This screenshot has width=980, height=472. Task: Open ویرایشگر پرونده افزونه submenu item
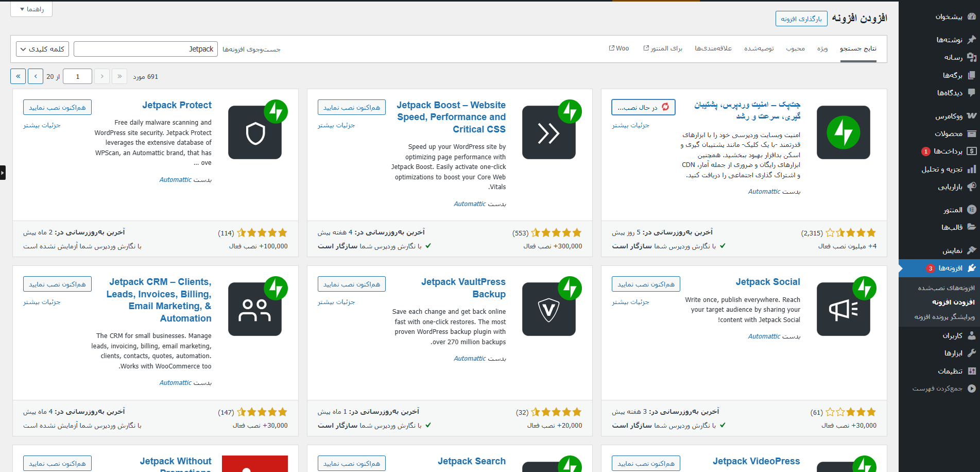[944, 317]
